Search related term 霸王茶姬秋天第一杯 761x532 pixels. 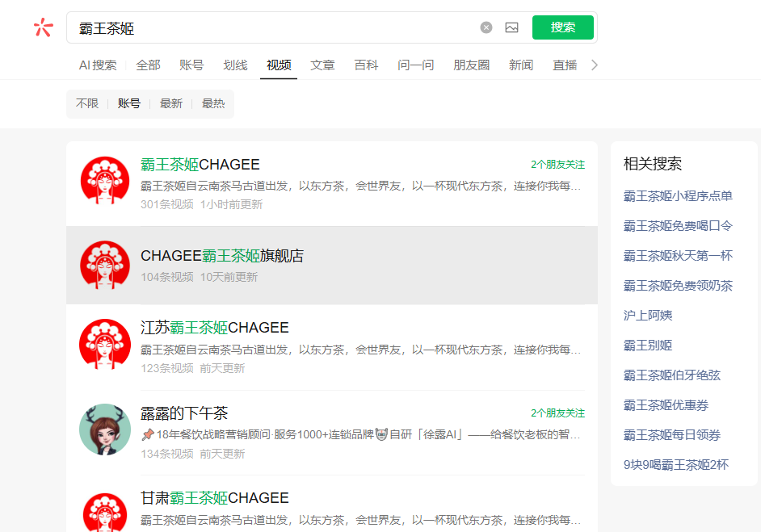[678, 256]
